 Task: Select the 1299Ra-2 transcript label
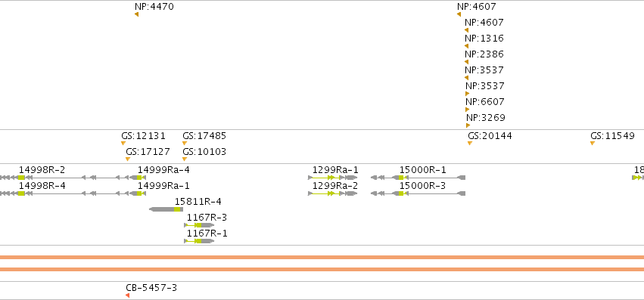point(335,186)
